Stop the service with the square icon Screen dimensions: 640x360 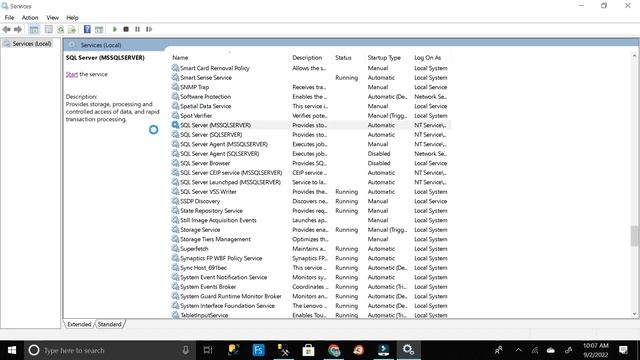(126, 29)
